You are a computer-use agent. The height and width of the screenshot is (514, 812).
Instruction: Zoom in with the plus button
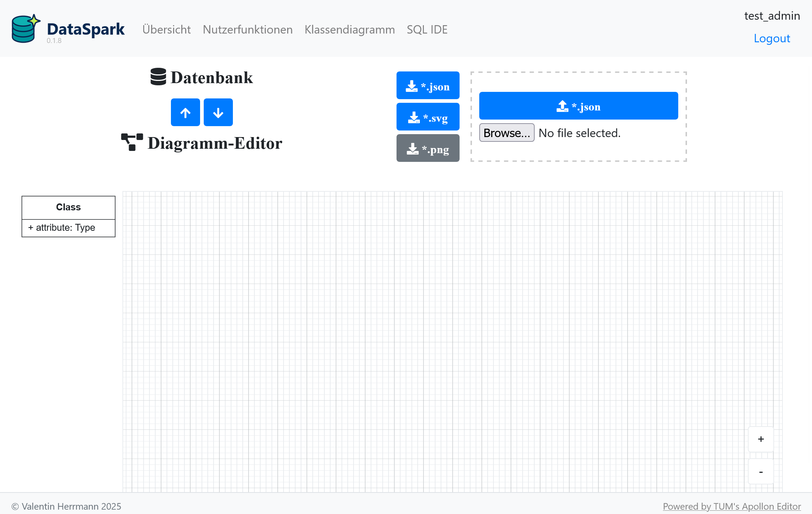click(x=761, y=439)
